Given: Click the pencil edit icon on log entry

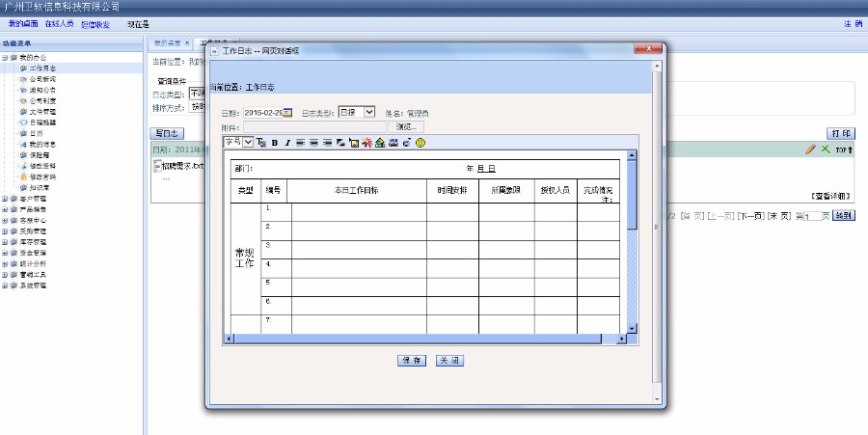Looking at the screenshot, I should (x=810, y=150).
